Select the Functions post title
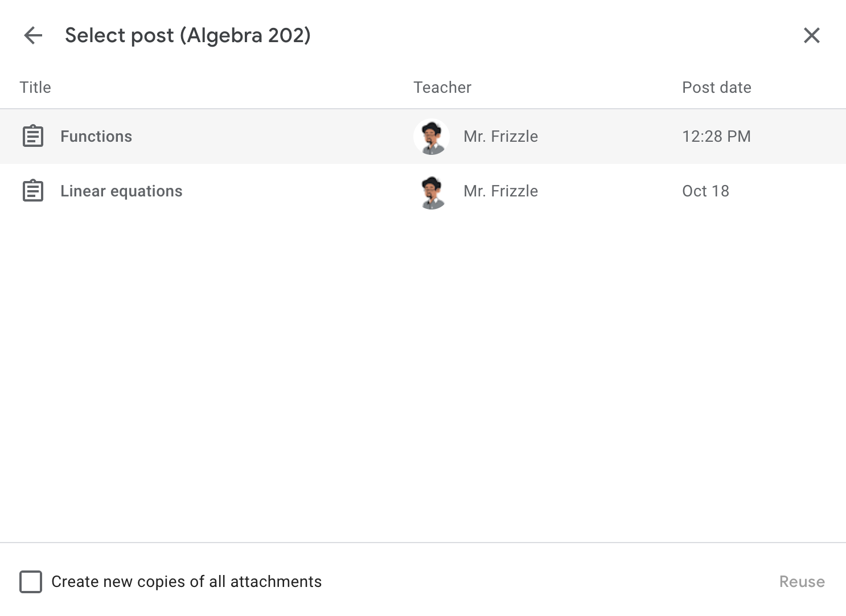 pyautogui.click(x=96, y=137)
